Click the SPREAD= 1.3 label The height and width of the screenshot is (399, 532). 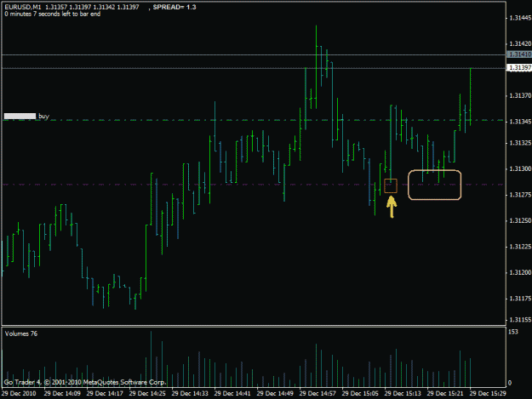(x=174, y=7)
